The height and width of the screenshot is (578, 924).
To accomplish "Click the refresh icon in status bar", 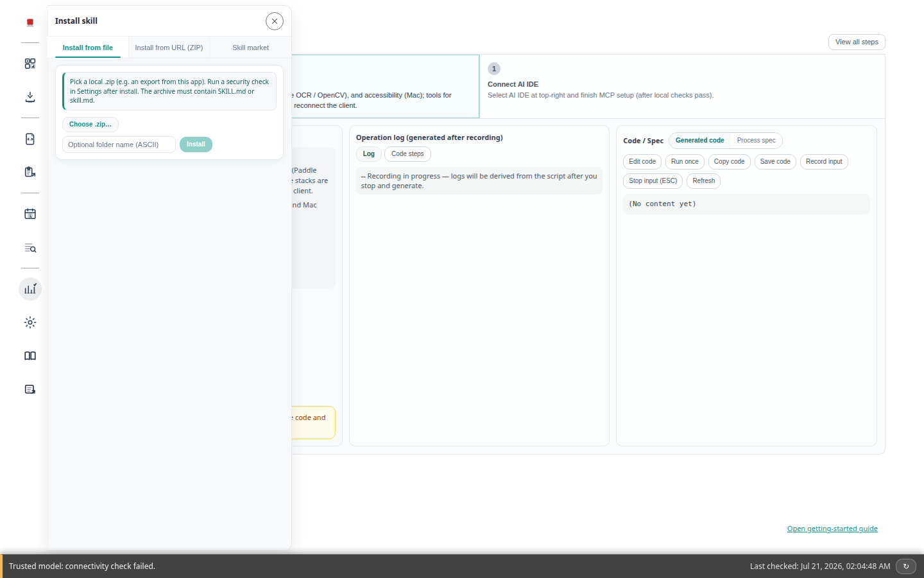I will (x=906, y=566).
